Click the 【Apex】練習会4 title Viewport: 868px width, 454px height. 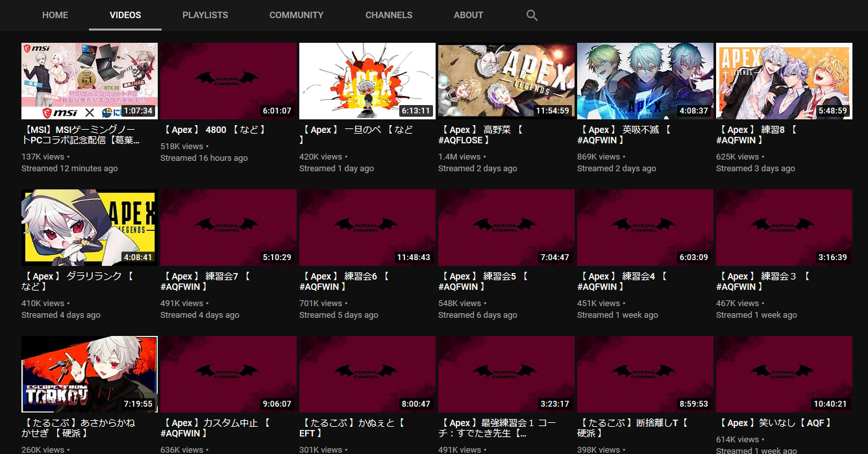(623, 281)
